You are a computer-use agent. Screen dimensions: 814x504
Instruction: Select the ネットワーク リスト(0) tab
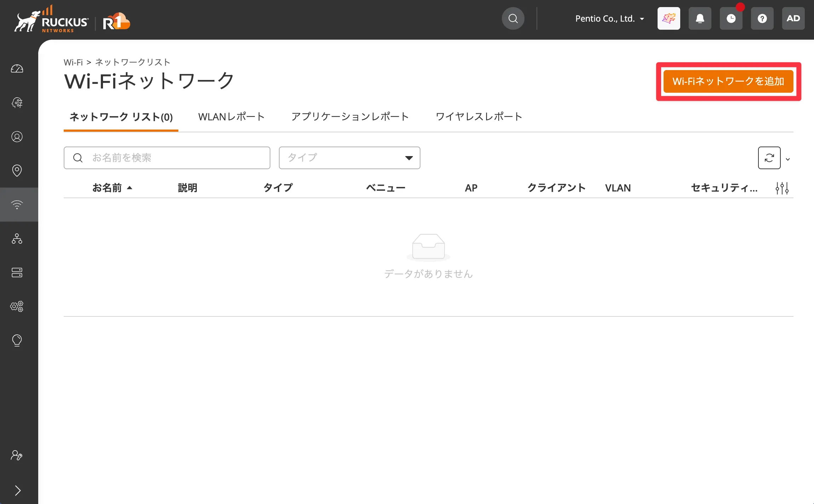[x=121, y=117]
